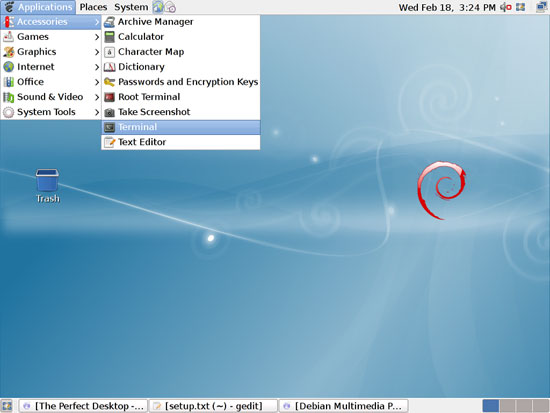Viewport: 550px width, 413px height.
Task: Click the System Tools category icon
Action: click(x=9, y=112)
